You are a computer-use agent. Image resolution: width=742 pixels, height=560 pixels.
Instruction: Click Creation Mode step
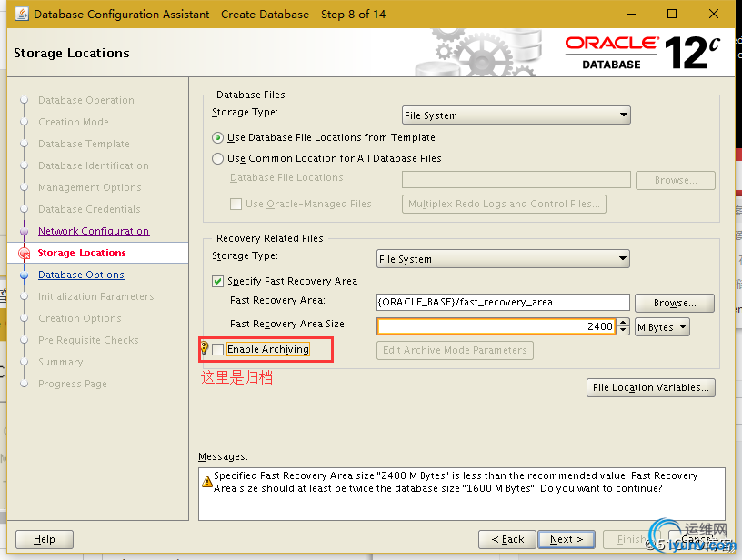(x=74, y=122)
